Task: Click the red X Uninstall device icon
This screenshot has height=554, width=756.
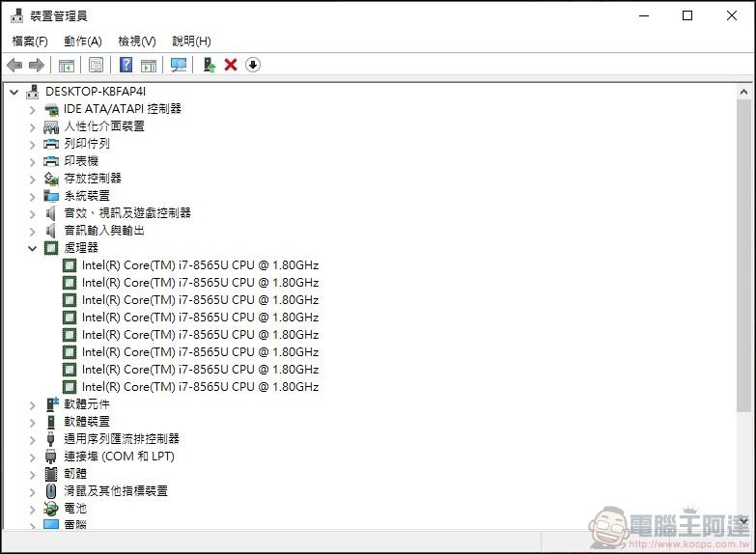Action: pyautogui.click(x=231, y=65)
